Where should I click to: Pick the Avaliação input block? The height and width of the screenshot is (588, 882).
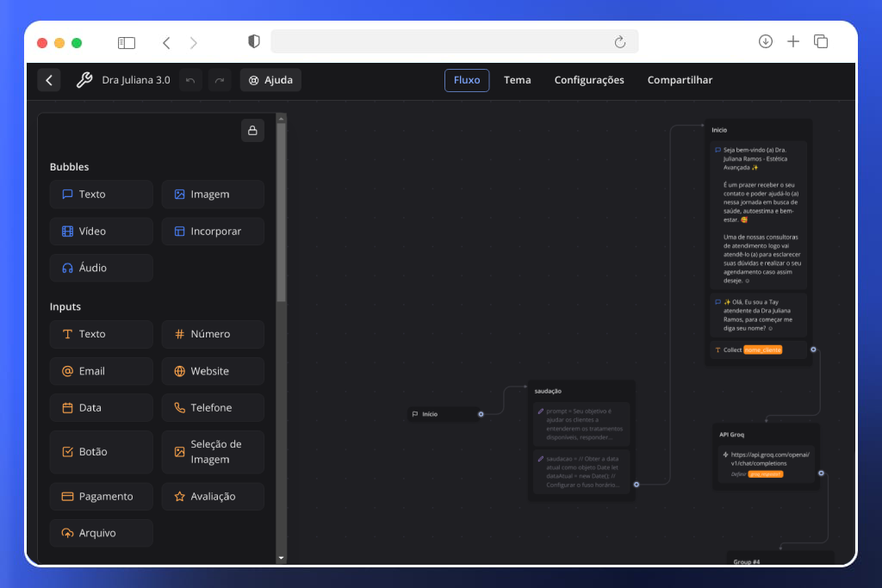[x=213, y=497]
